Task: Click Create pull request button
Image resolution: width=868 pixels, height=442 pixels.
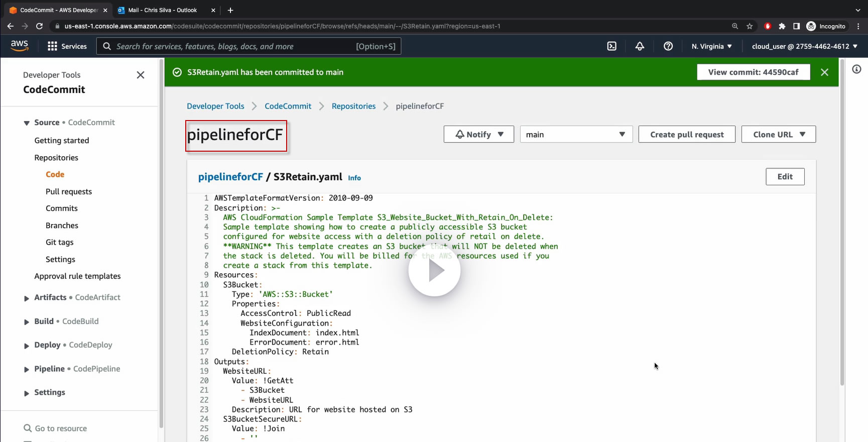Action: (687, 135)
